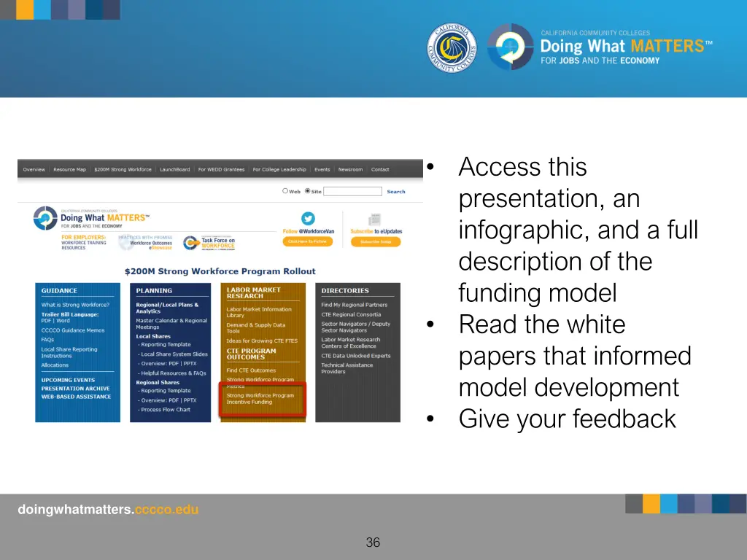
Task: Open the Workforce Outcomes eShowcase logo
Action: coord(150,243)
